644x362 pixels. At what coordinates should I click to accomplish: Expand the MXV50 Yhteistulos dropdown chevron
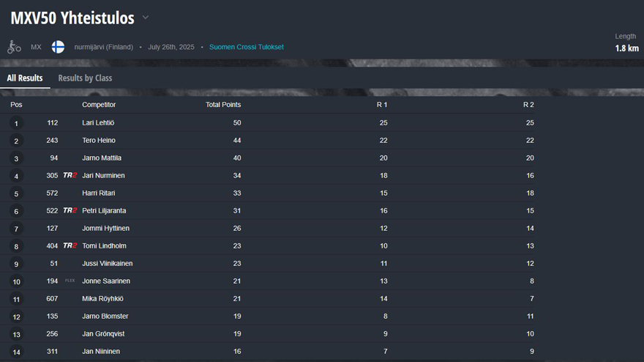pos(146,18)
